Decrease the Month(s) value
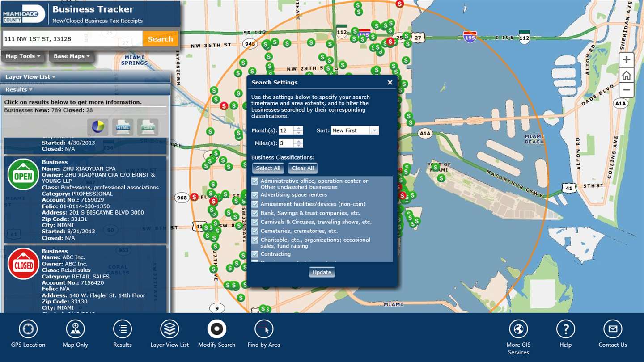Viewport: 644px width, 362px height. click(299, 133)
